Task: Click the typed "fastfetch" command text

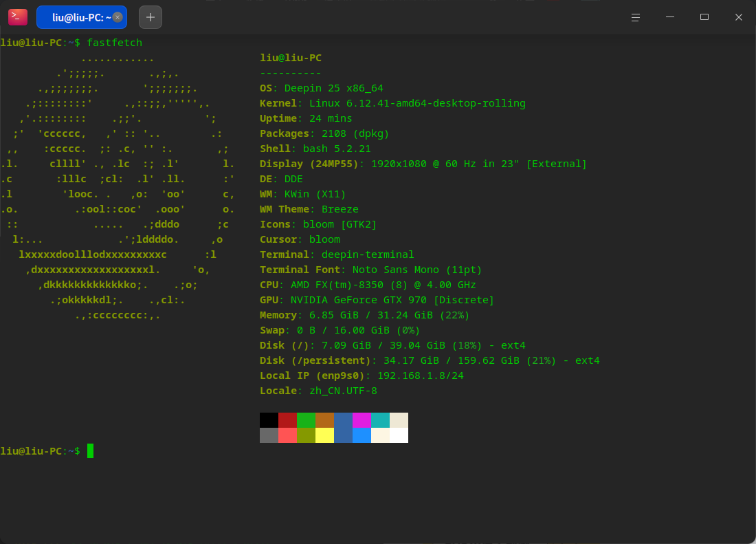Action: (x=115, y=43)
